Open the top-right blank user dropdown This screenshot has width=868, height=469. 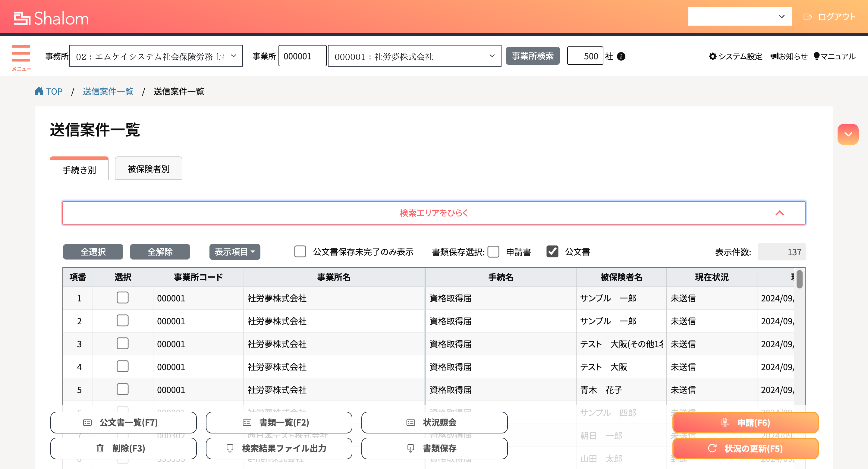[x=740, y=16]
